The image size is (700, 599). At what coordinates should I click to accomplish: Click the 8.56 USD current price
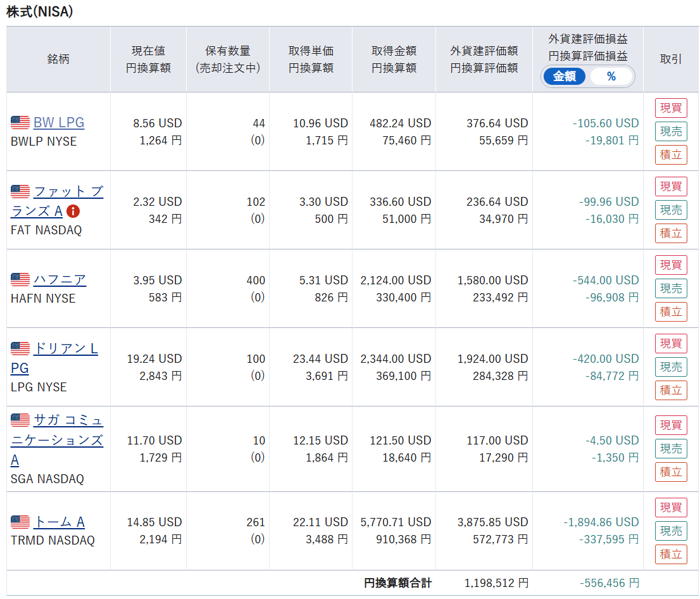pos(158,123)
